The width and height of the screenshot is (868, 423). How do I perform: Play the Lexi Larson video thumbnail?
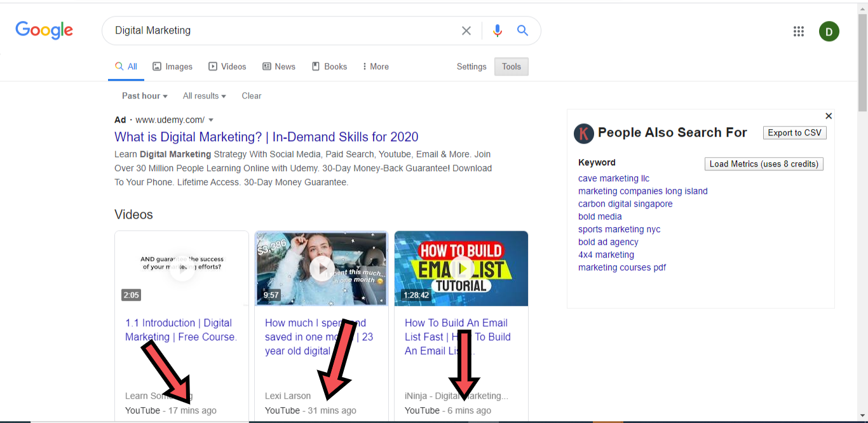point(322,268)
